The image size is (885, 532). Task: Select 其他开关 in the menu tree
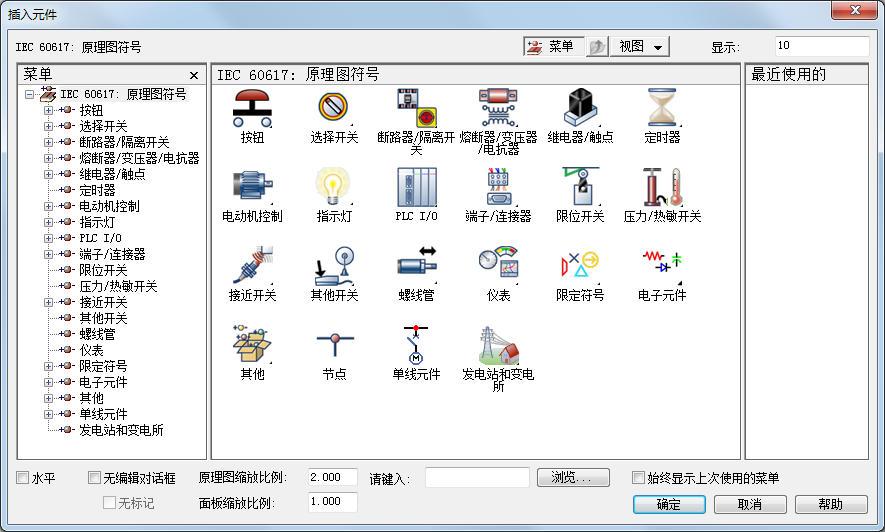tap(103, 318)
